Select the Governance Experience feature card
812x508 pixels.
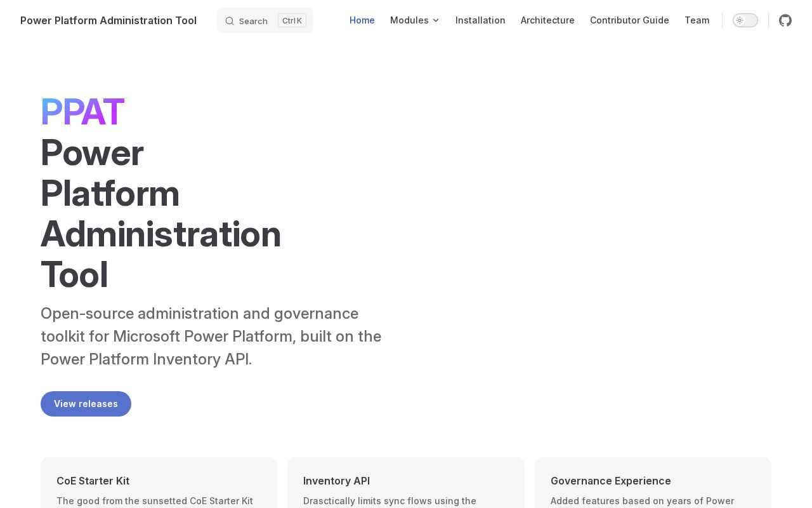coord(653,483)
